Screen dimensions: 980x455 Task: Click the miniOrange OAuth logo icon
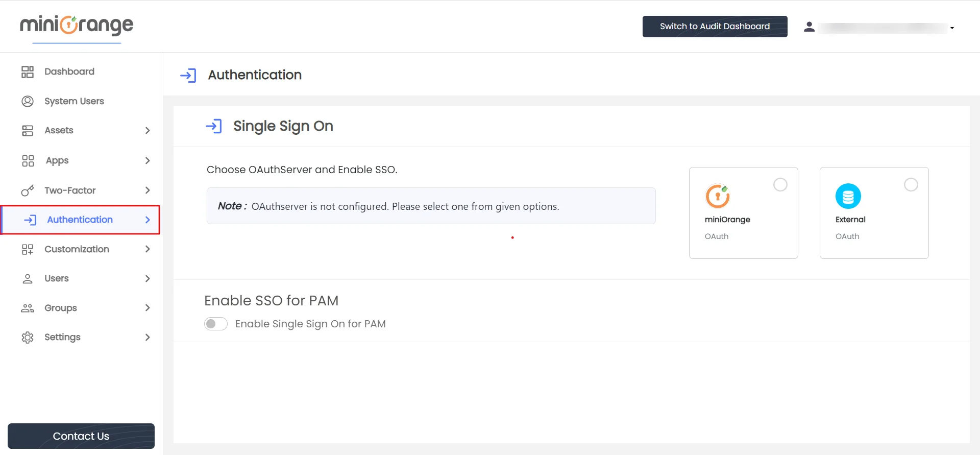click(x=717, y=196)
